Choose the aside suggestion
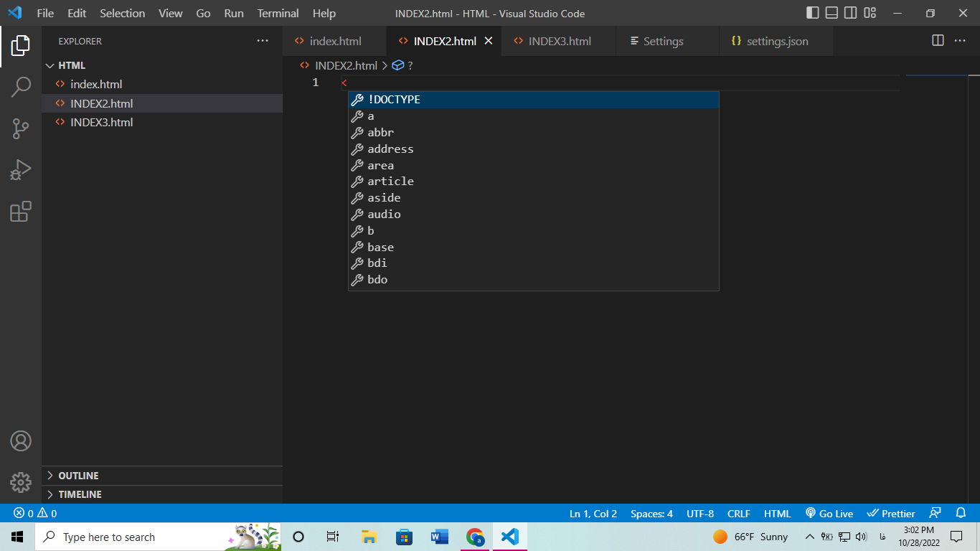The height and width of the screenshot is (551, 980). pos(533,198)
